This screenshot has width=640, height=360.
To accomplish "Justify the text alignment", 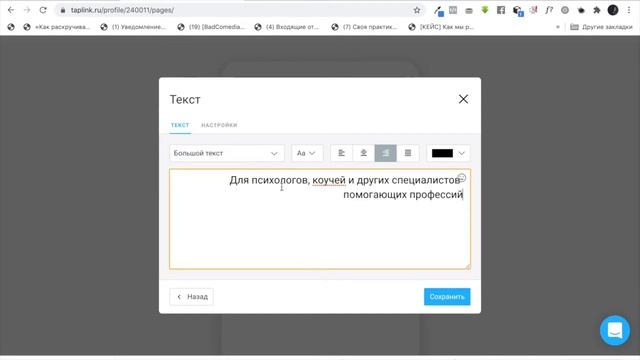I will tap(408, 153).
